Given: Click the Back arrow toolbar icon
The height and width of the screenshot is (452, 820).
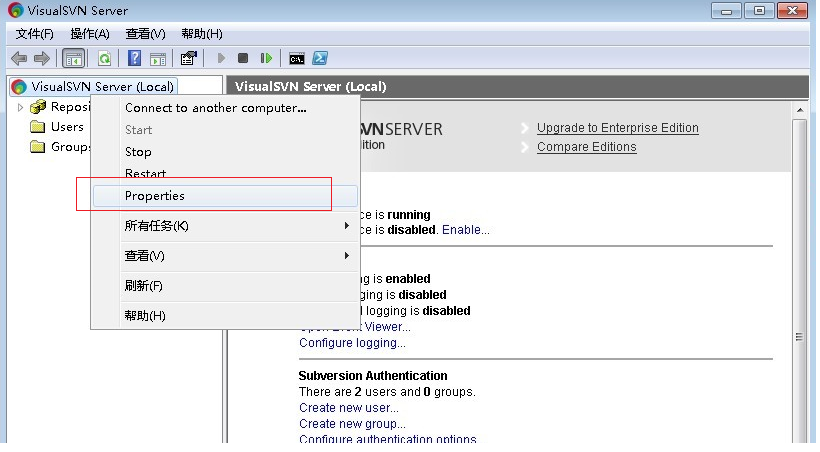Looking at the screenshot, I should pyautogui.click(x=19, y=58).
